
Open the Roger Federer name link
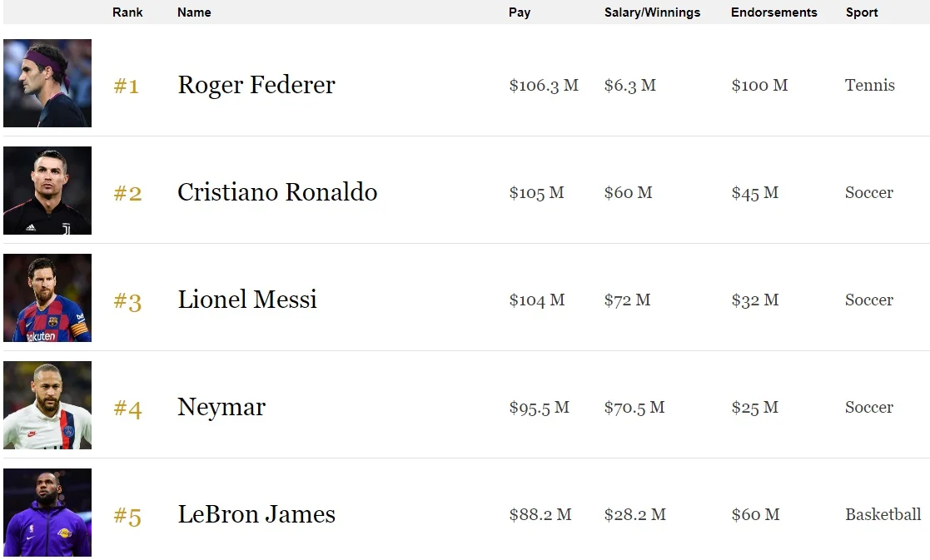click(x=256, y=85)
